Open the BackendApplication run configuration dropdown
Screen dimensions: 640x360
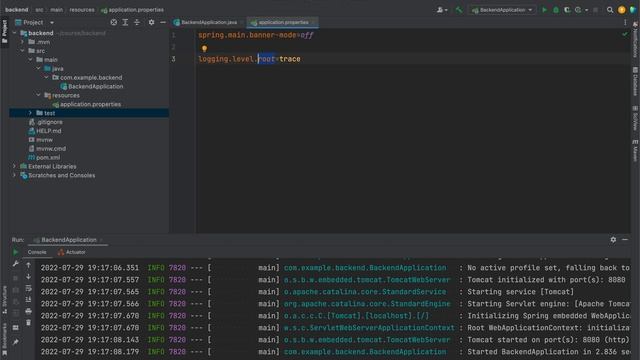(x=502, y=10)
